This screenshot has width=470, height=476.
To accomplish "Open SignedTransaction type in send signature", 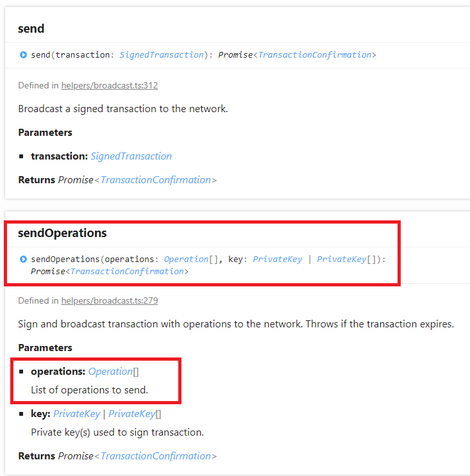I will coord(162,55).
